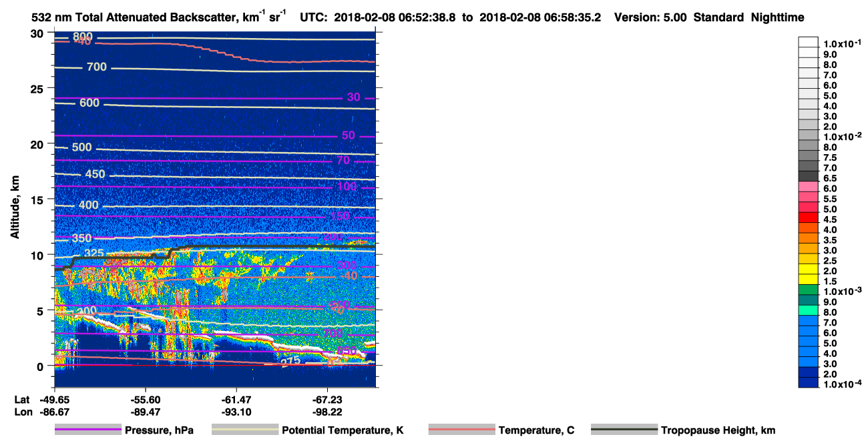Click the 'Pressure, hPa' legend label
This screenshot has height=445, width=868.
(x=159, y=430)
